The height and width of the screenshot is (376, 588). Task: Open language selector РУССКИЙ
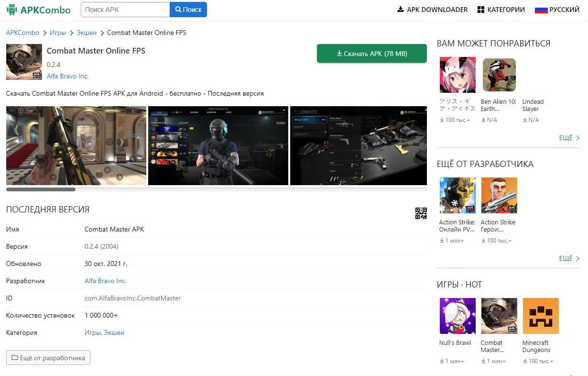point(557,10)
